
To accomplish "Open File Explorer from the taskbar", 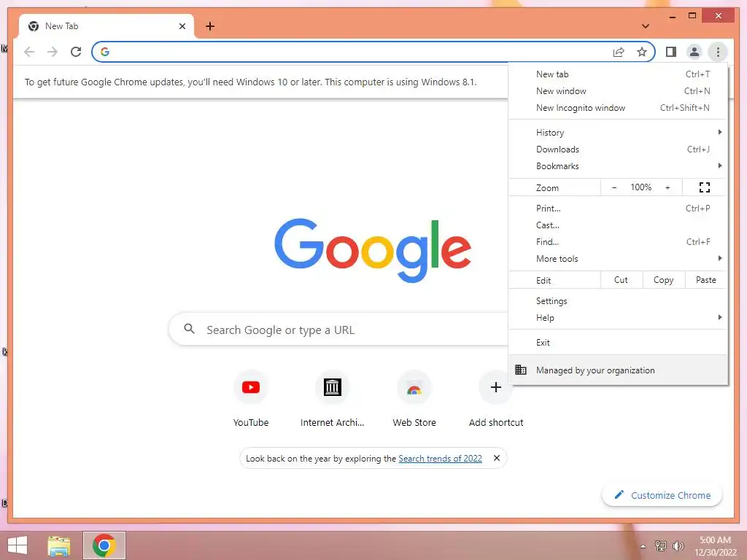I will [59, 545].
